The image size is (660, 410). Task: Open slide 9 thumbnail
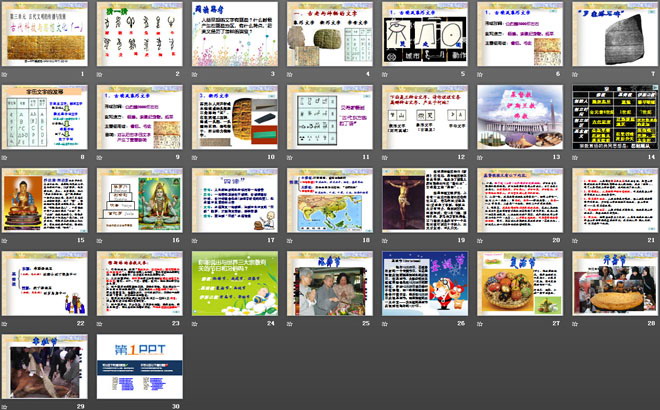[x=140, y=117]
